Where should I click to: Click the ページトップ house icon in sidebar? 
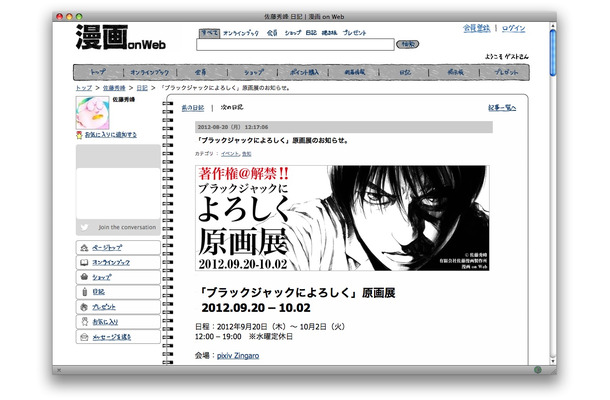point(84,247)
